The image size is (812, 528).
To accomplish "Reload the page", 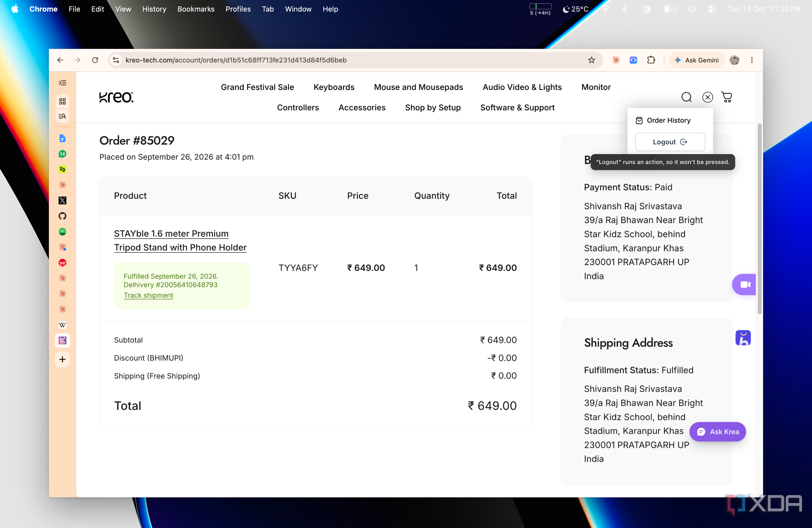I will [95, 60].
